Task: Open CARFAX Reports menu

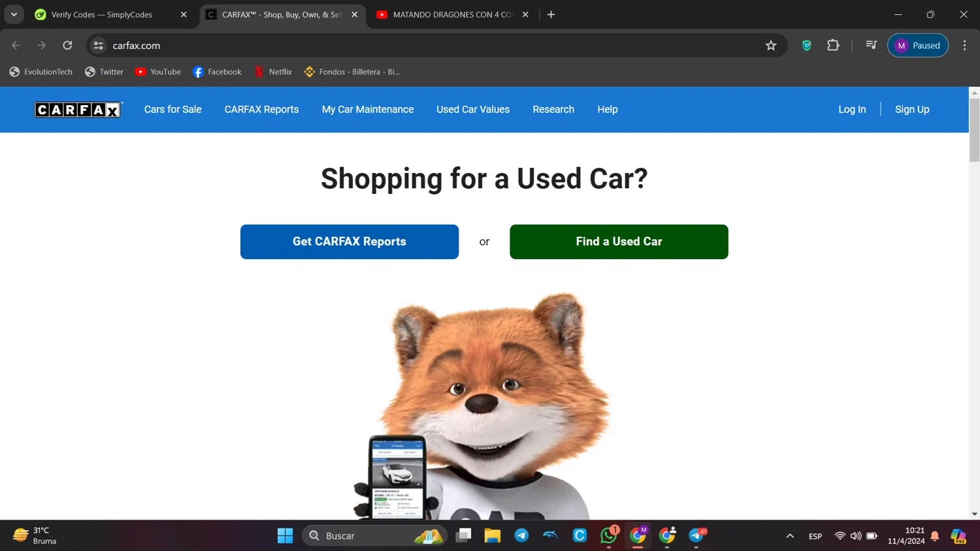Action: (261, 110)
